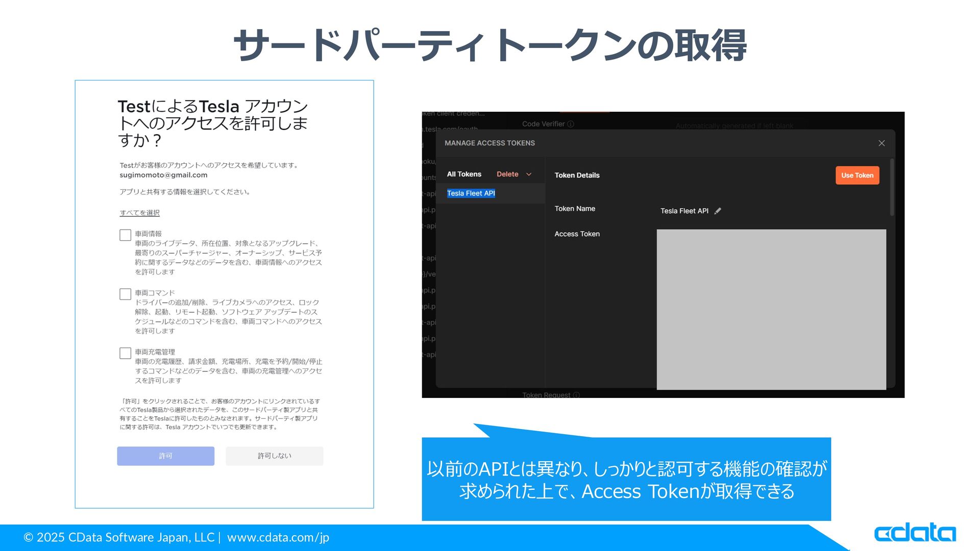The height and width of the screenshot is (551, 980).
Task: Click the info icon beside Code Verifier
Action: (571, 124)
